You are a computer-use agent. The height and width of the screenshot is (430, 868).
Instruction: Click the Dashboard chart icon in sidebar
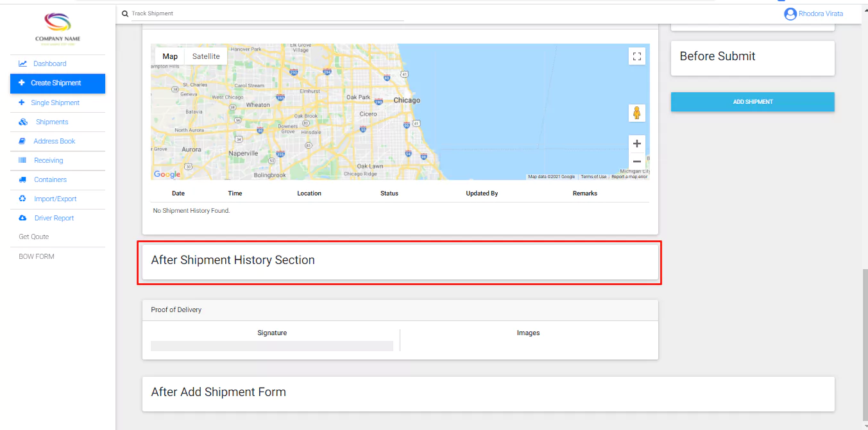[22, 63]
